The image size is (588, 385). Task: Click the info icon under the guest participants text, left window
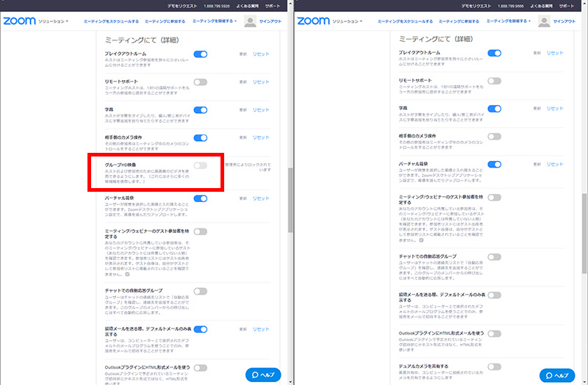point(128,274)
